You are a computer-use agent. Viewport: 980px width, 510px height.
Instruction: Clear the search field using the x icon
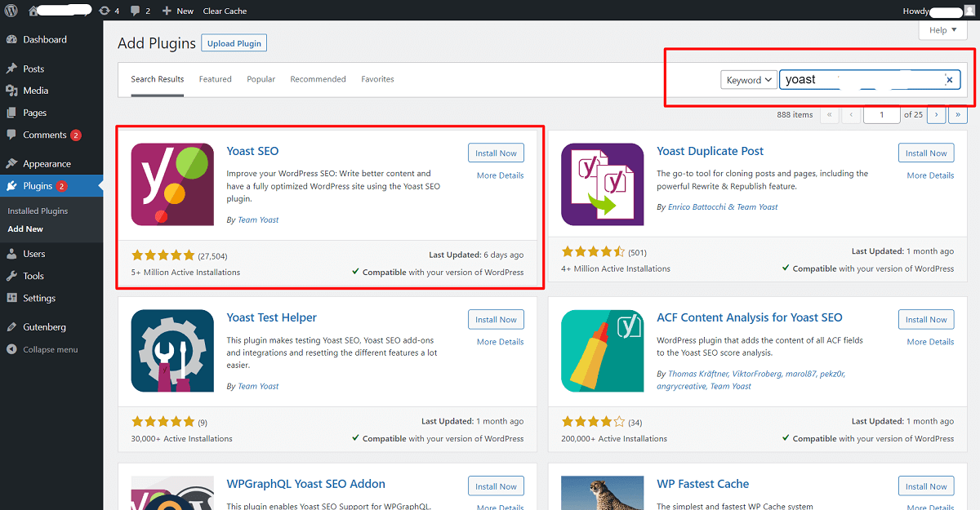(949, 79)
